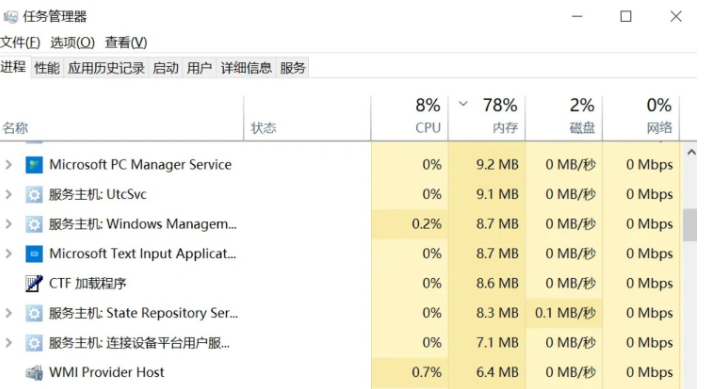Screen dimensions: 708x389
Task: Select the WMI Provider Host icon
Action: pos(34,373)
